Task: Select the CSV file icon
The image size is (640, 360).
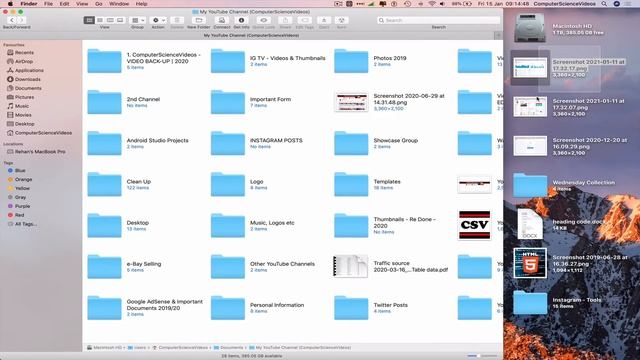Action: click(x=474, y=225)
